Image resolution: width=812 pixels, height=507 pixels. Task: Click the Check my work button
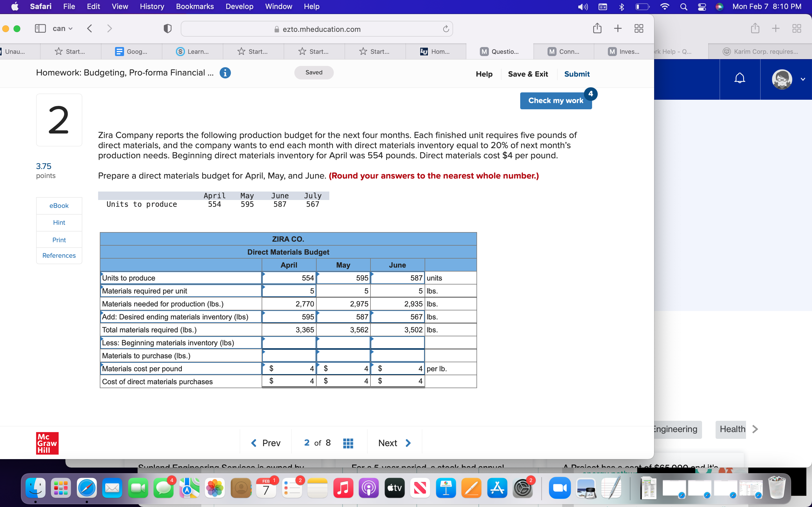point(555,101)
